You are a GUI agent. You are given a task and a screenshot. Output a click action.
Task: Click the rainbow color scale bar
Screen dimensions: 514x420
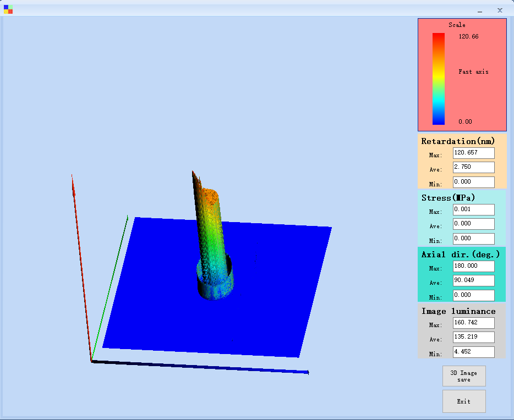pyautogui.click(x=438, y=79)
